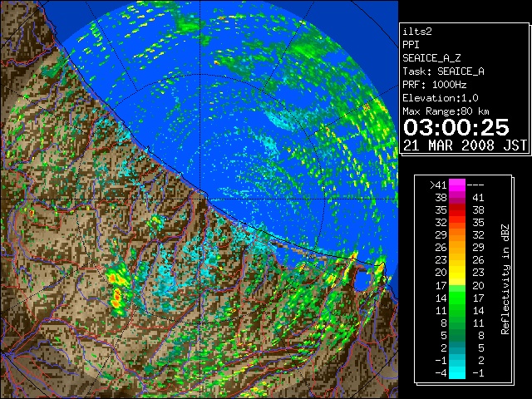The height and width of the screenshot is (399, 532).
Task: Click the date 21 MAR 2008 JST
Action: tap(465, 145)
